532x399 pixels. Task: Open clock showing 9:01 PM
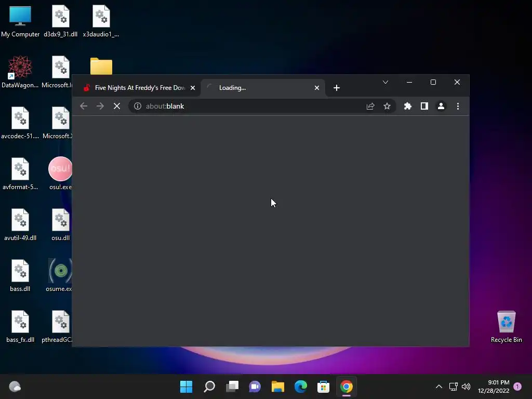pos(494,387)
